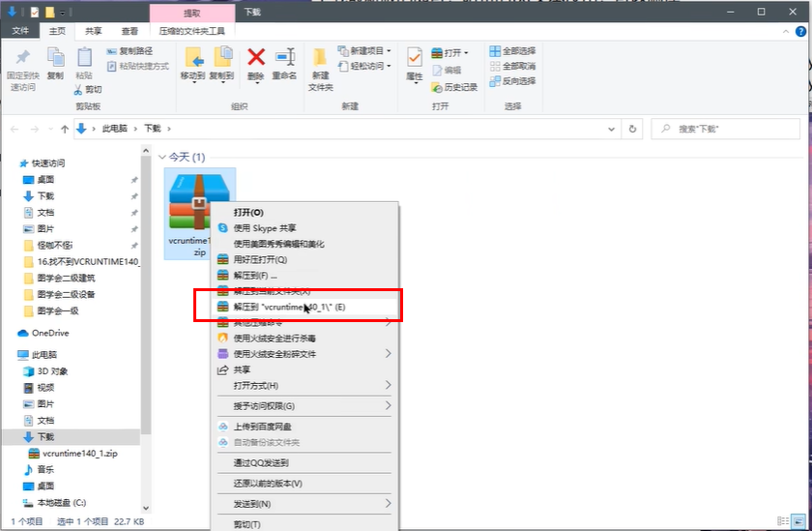Image resolution: width=812 pixels, height=531 pixels.
Task: Open Quick Access Toolbar customize dropdown
Action: click(63, 13)
